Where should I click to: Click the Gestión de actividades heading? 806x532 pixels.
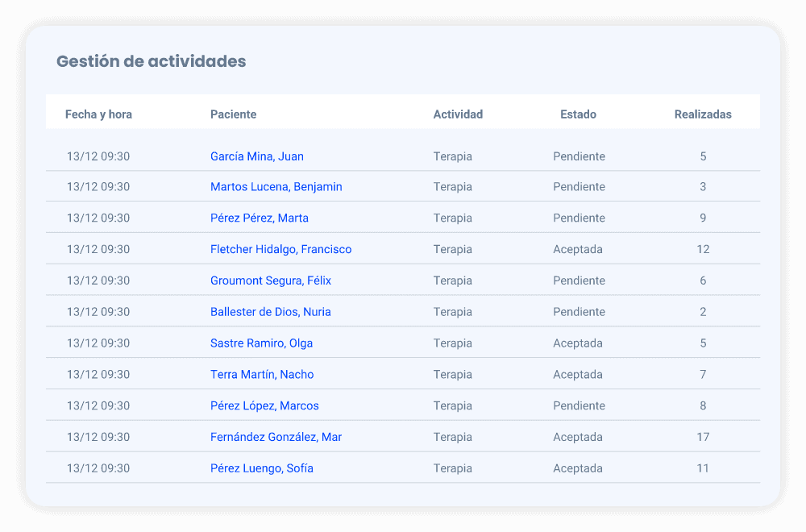(x=152, y=61)
